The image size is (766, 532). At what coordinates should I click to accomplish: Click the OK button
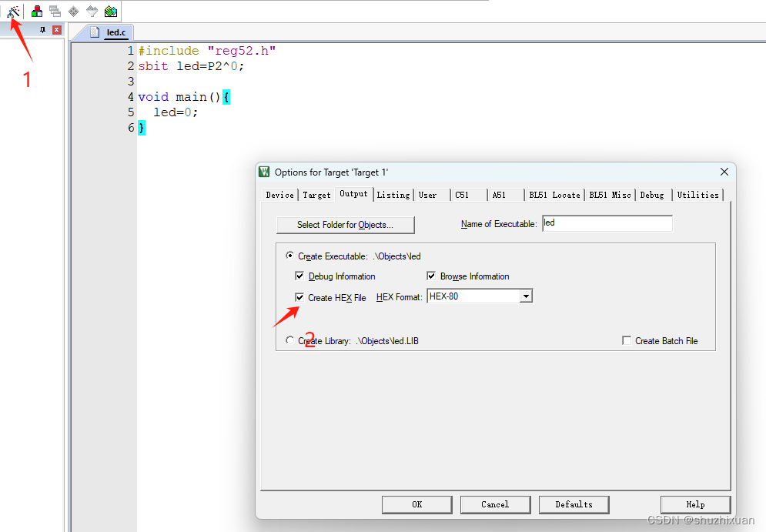pos(416,504)
